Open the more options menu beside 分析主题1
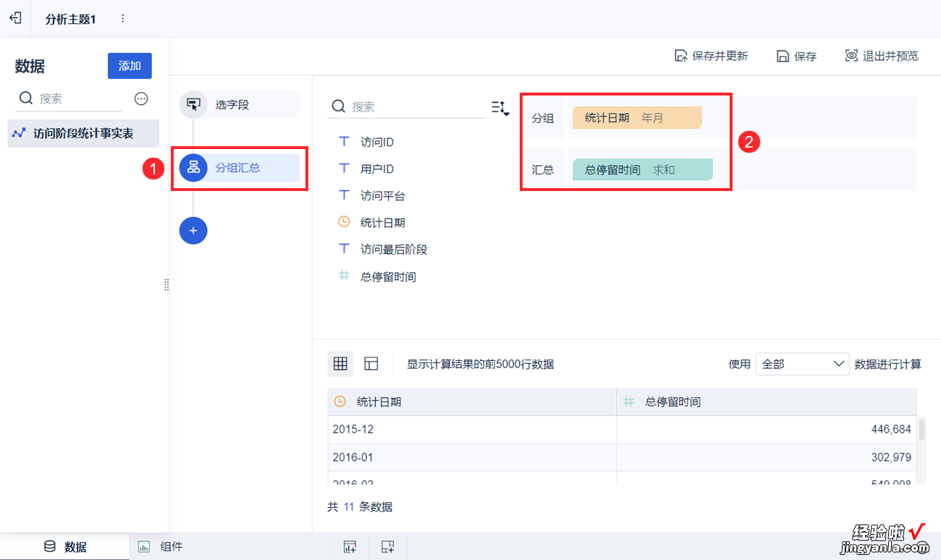 (x=122, y=19)
